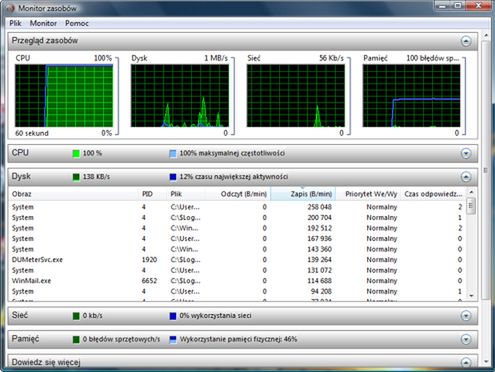Minimize the Monitor zasobów window
The image size is (495, 372).
(x=443, y=6)
